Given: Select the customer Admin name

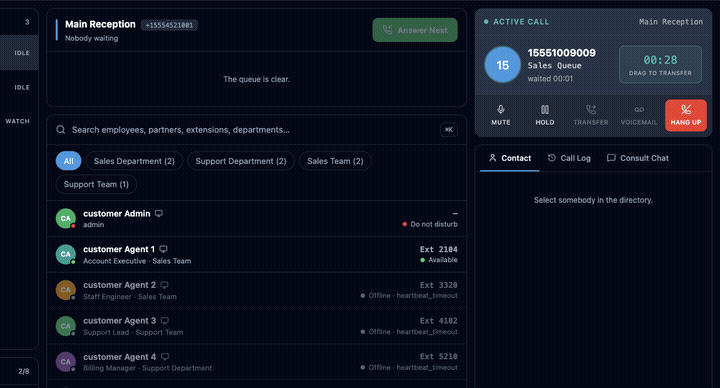Looking at the screenshot, I should tap(117, 214).
